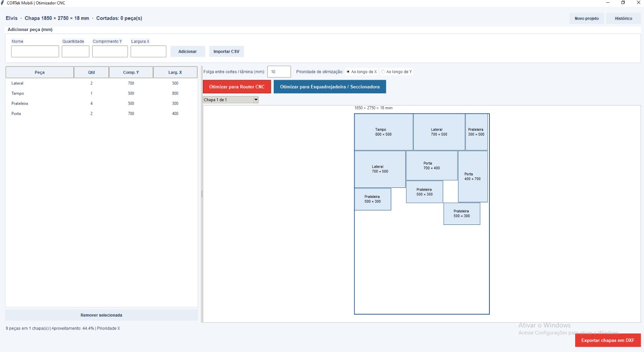Select the 'Prateleira' row in the parts table
Screen dimensions: 644x352
tap(101, 103)
